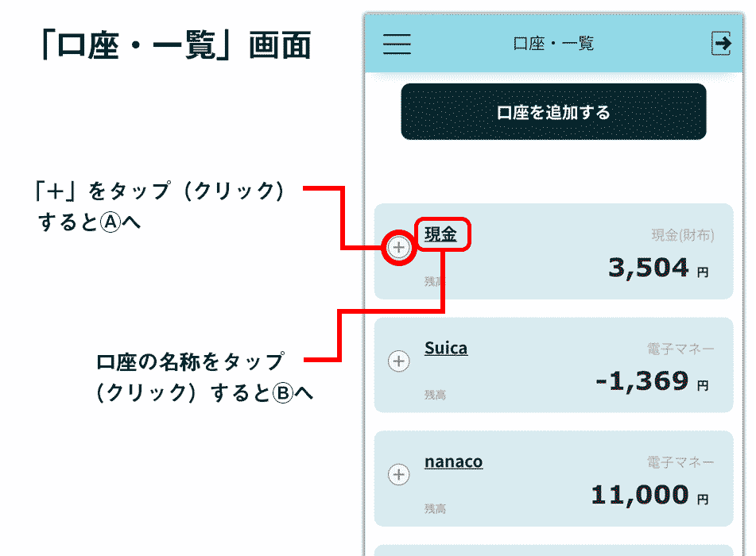This screenshot has height=556, width=756.
Task: Open the 現金 account name link
Action: click(440, 234)
